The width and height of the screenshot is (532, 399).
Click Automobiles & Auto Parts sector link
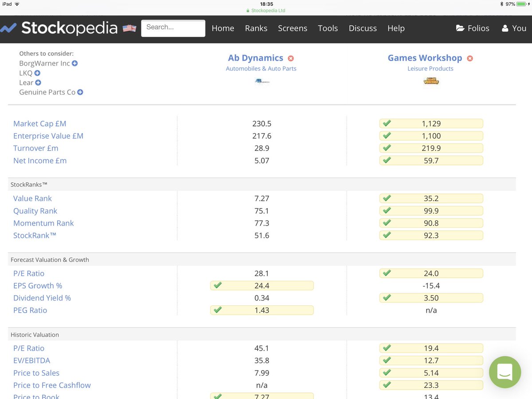261,68
